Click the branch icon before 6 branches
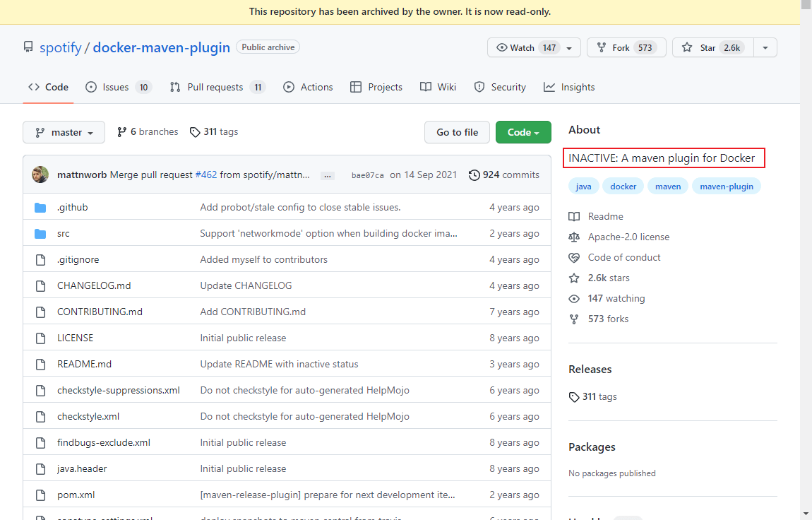The width and height of the screenshot is (812, 520). tap(121, 132)
